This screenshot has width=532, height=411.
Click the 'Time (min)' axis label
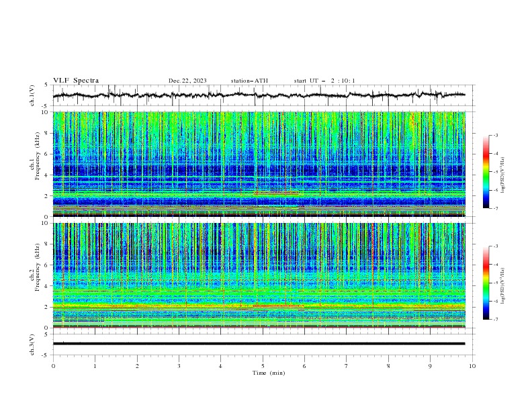pyautogui.click(x=269, y=373)
